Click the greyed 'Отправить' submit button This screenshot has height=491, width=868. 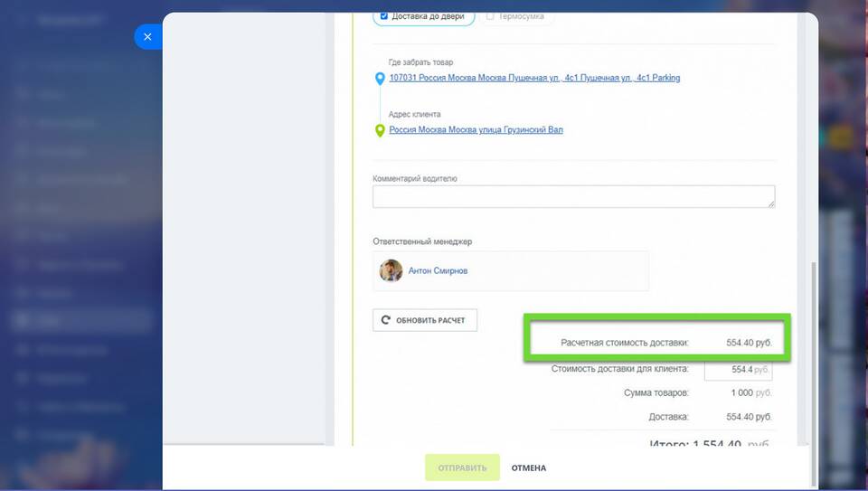pyautogui.click(x=462, y=467)
